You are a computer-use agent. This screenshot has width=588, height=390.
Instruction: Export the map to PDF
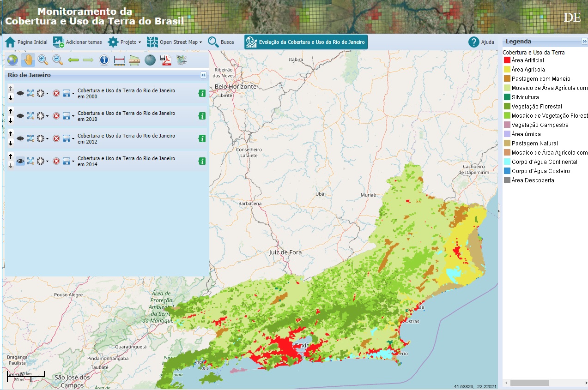point(165,60)
